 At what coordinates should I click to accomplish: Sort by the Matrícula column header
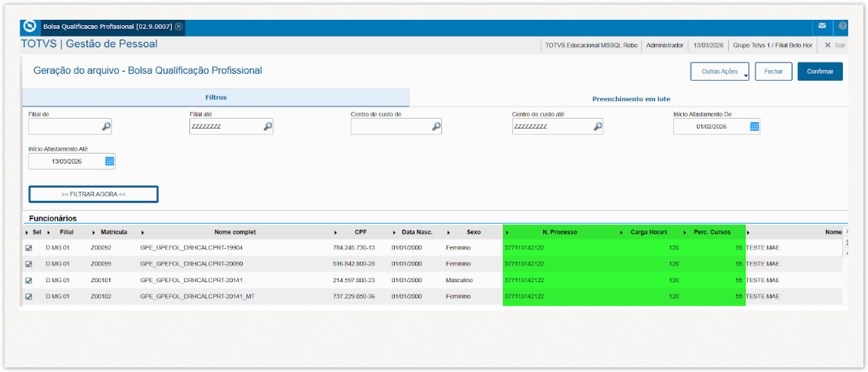point(114,232)
